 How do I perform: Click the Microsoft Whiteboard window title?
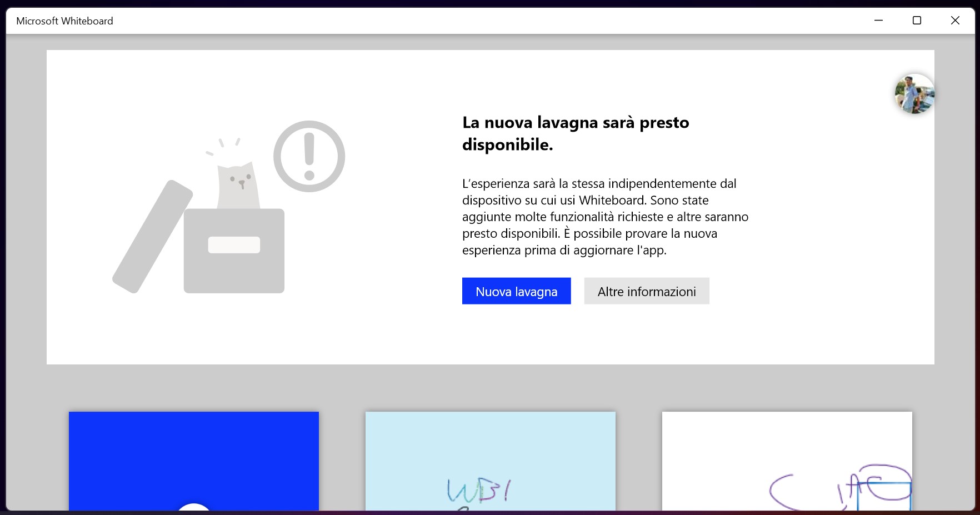(x=64, y=21)
